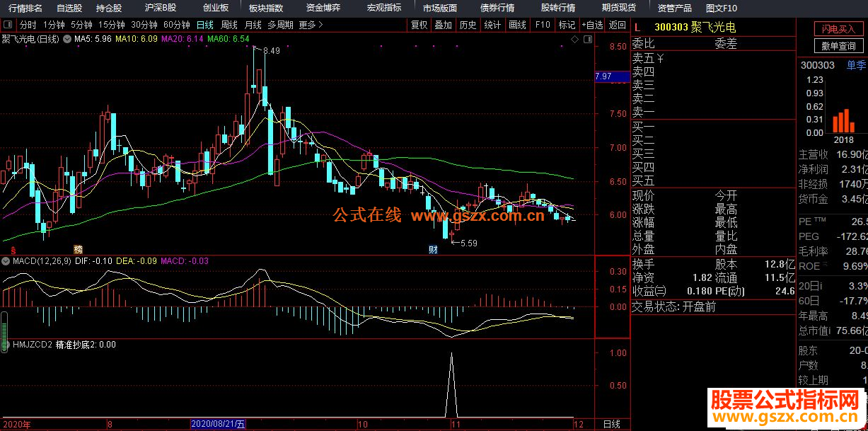Viewport: 868px width, 431px height.
Task: Switch to 60分钟 chart period
Action: pyautogui.click(x=177, y=25)
